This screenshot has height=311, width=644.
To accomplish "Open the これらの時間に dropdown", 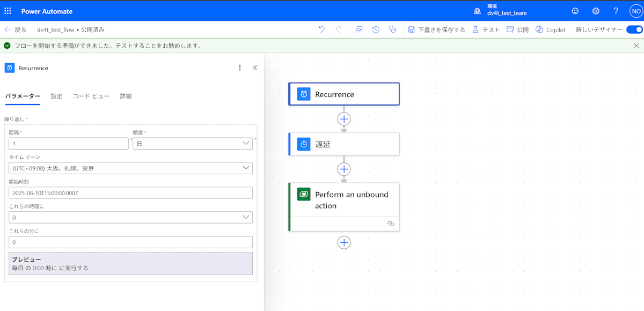I will [x=131, y=218].
